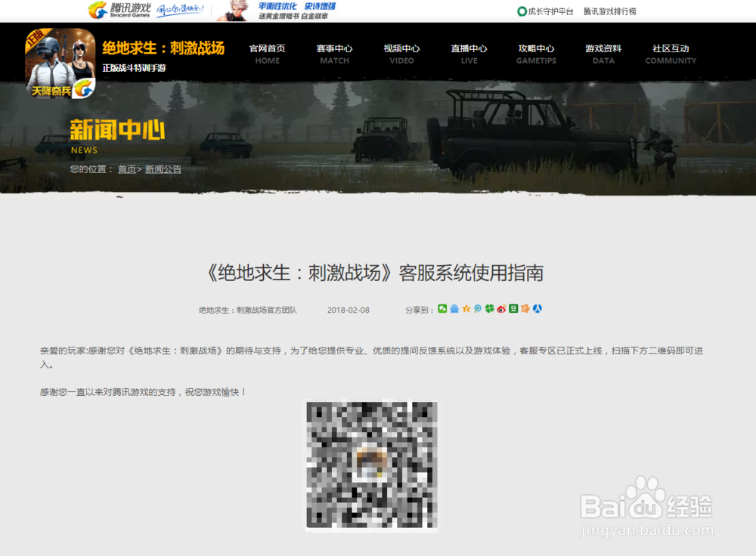Share via the orange star icon
The width and height of the screenshot is (756, 556).
click(x=525, y=309)
